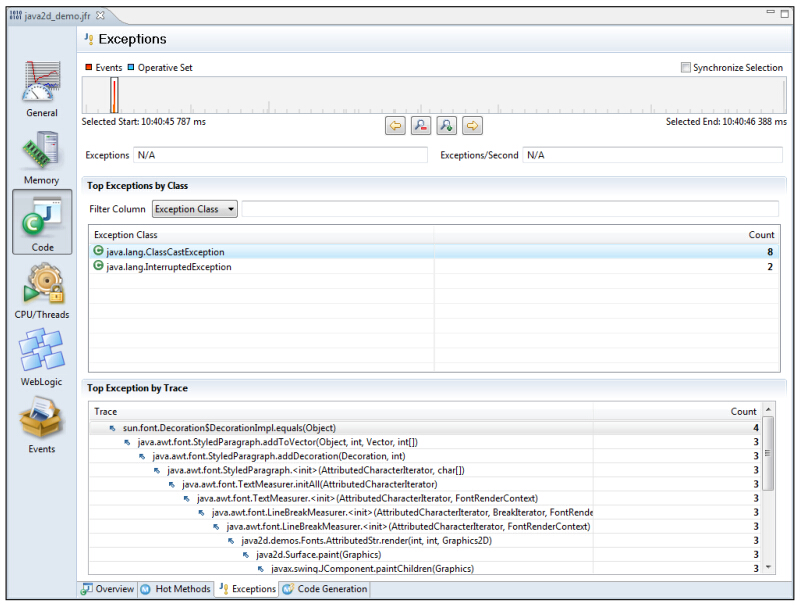Open the WebLogic sidebar group
The width and height of the screenshot is (801, 605).
[x=41, y=356]
